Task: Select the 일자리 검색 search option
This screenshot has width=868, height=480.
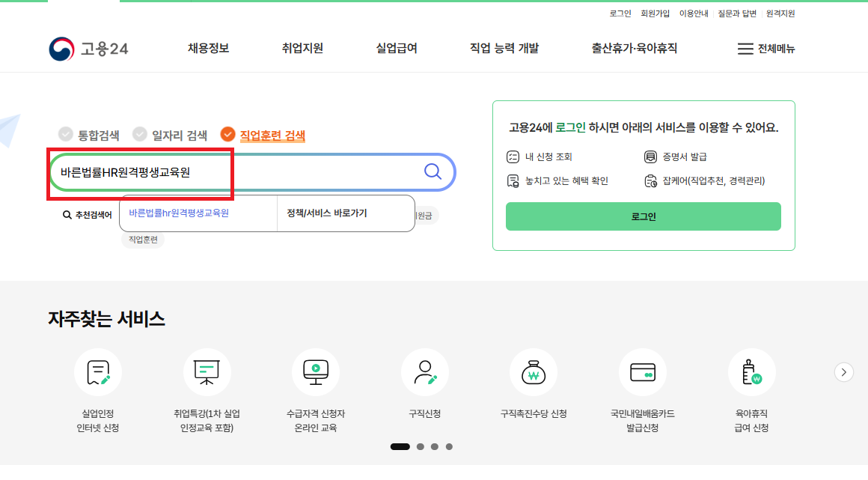Action: point(171,135)
